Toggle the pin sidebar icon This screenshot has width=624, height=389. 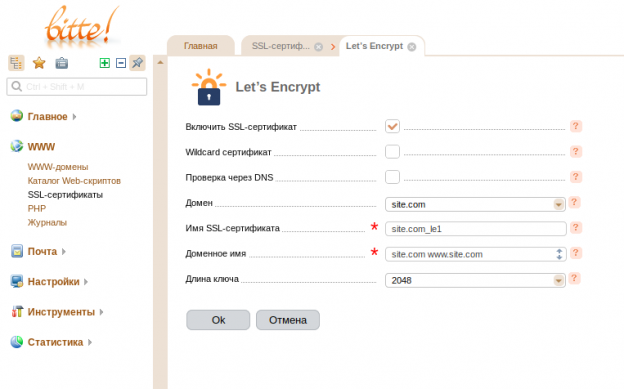[x=137, y=63]
